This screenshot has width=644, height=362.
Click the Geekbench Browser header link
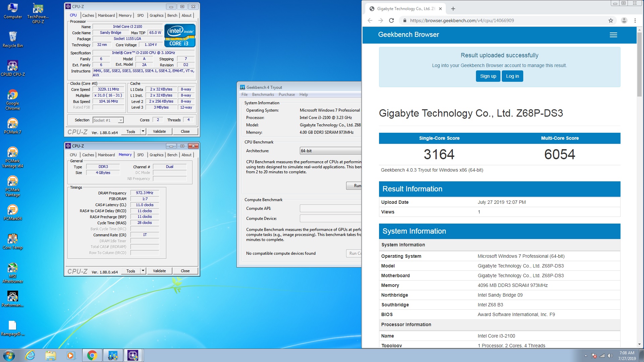coord(408,35)
